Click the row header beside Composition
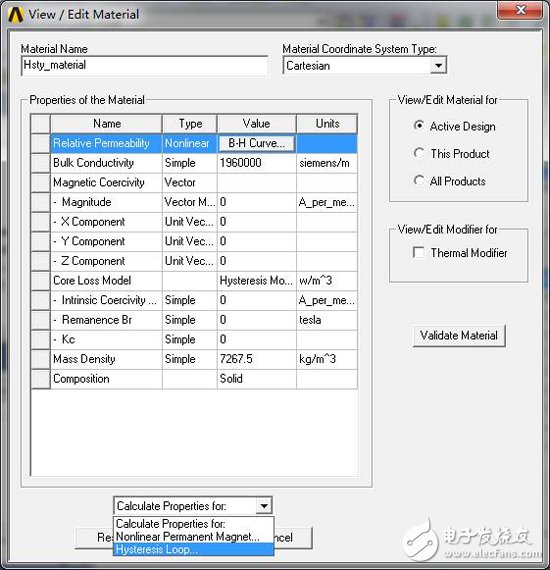The height and width of the screenshot is (570, 550). click(x=40, y=379)
